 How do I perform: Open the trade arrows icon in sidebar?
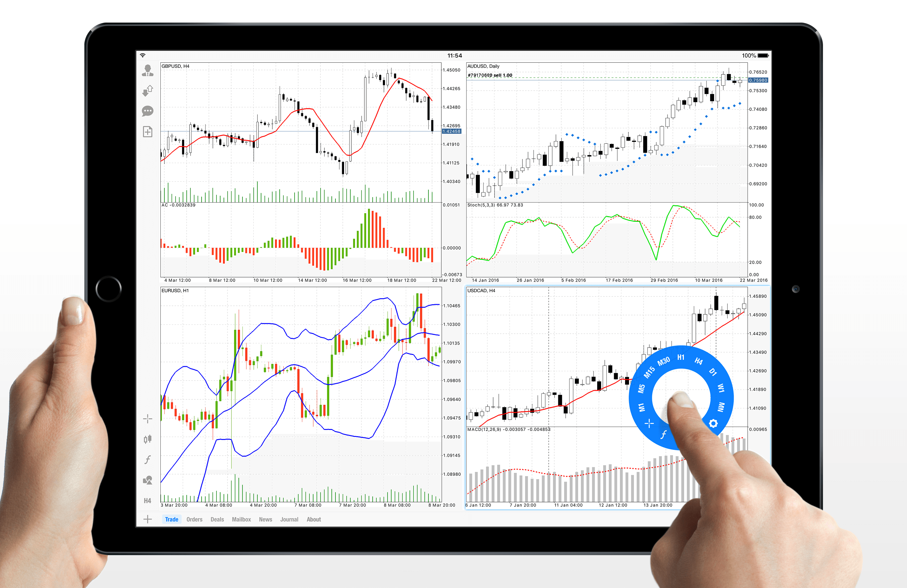pos(147,91)
